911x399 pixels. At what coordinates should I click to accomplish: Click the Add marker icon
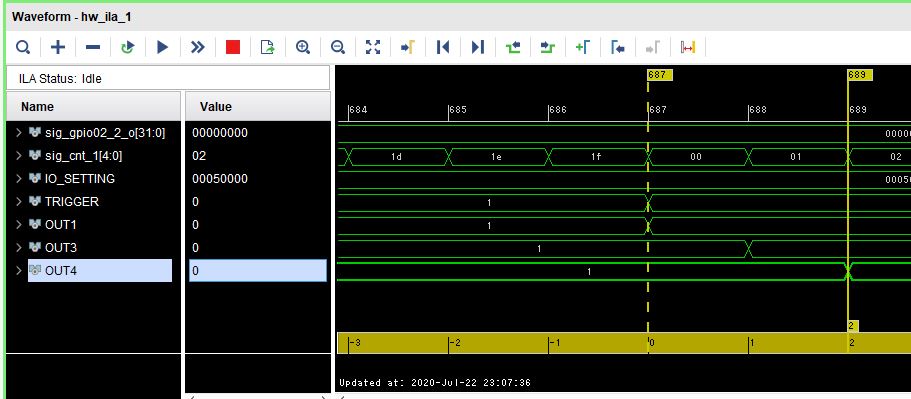pyautogui.click(x=583, y=47)
